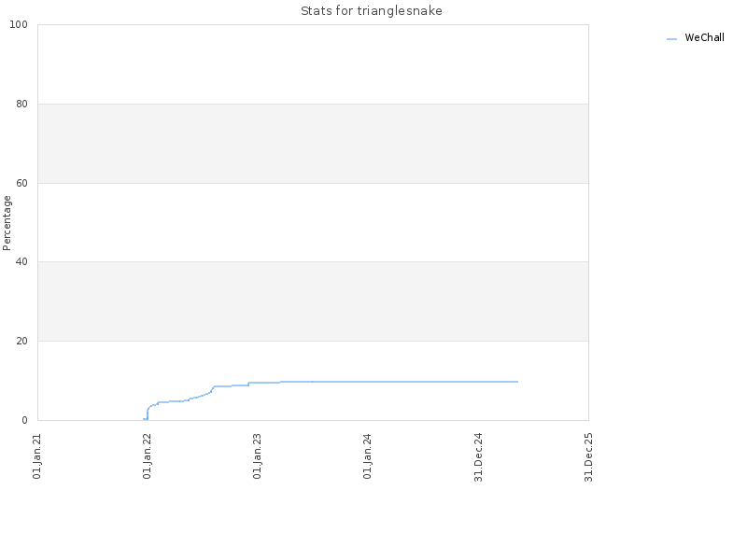Click the Percentage y-axis label
Viewport: 747px width, 560px height.
tap(7, 223)
